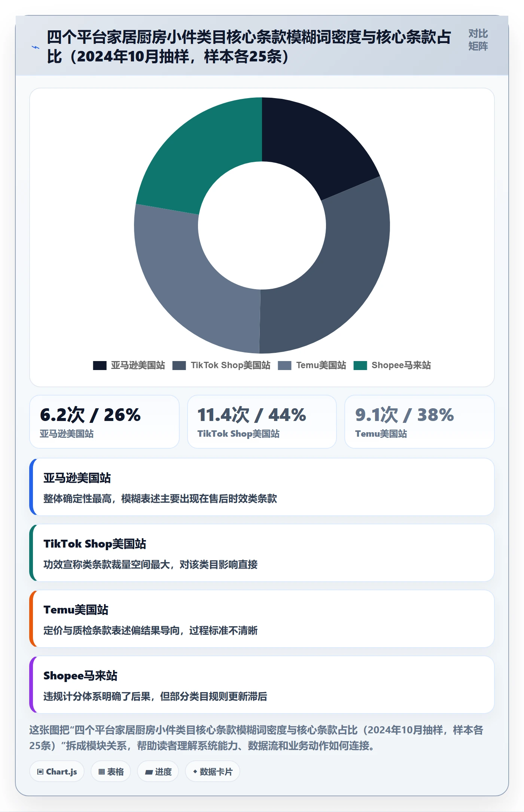Viewport: 524px width, 812px height.
Task: Open the 11.4次 / 44% data card
Action: tap(262, 422)
